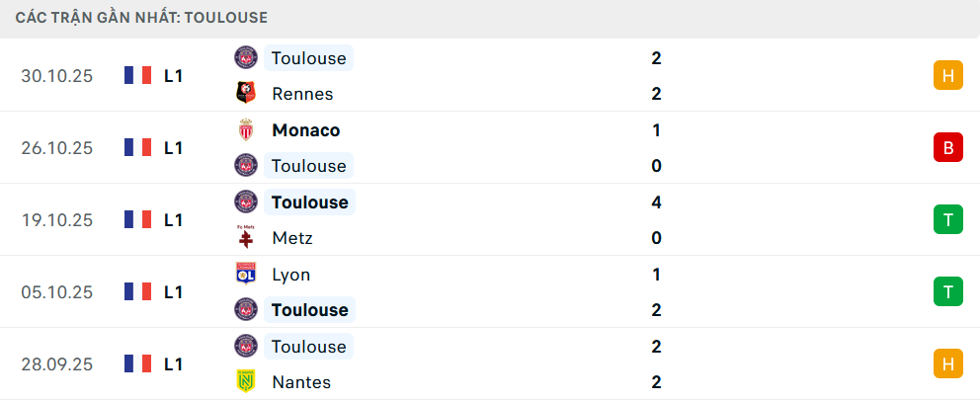The width and height of the screenshot is (980, 402).
Task: Click the Monaco club crest icon
Action: click(x=246, y=130)
